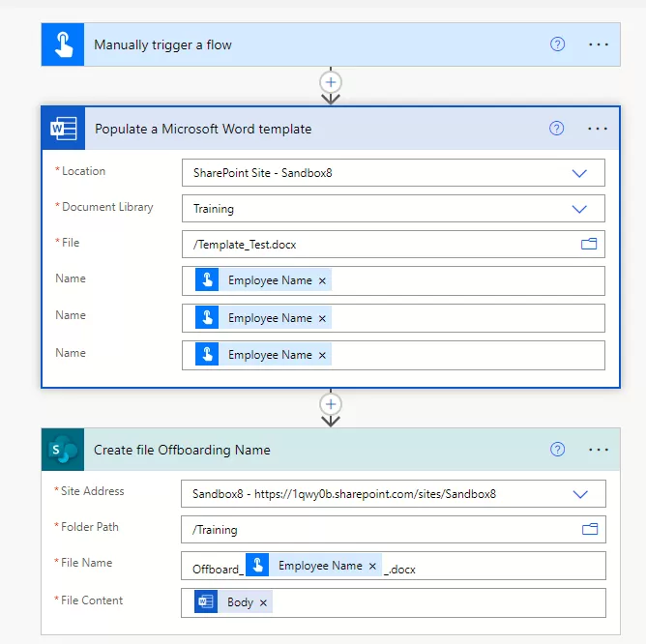Viewport: 646px width, 644px height.
Task: Remove Employee Name token from second Name field
Action: click(323, 318)
